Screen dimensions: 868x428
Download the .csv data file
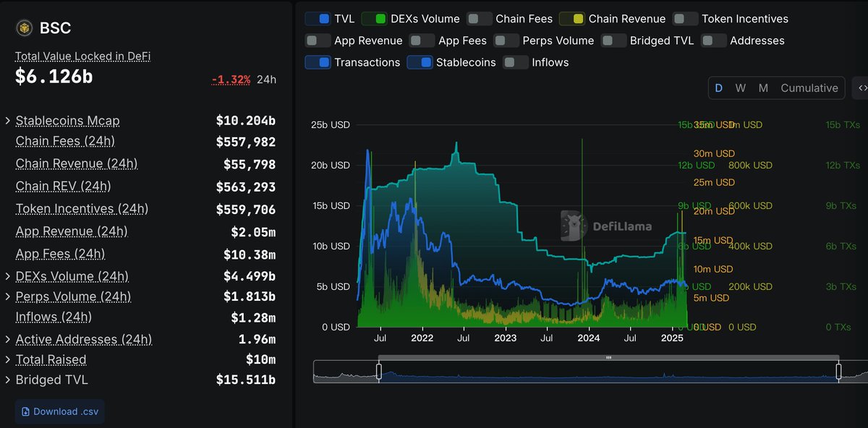[x=60, y=411]
